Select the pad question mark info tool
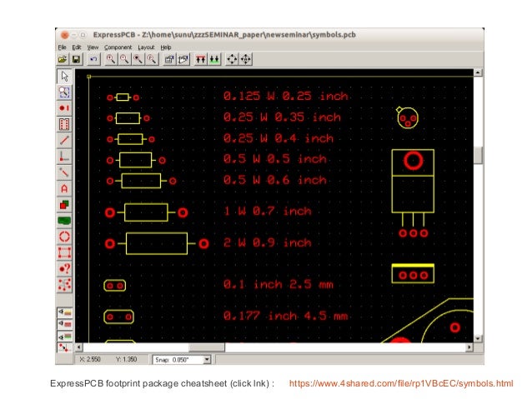Image resolution: width=532 pixels, height=399 pixels. pyautogui.click(x=64, y=268)
